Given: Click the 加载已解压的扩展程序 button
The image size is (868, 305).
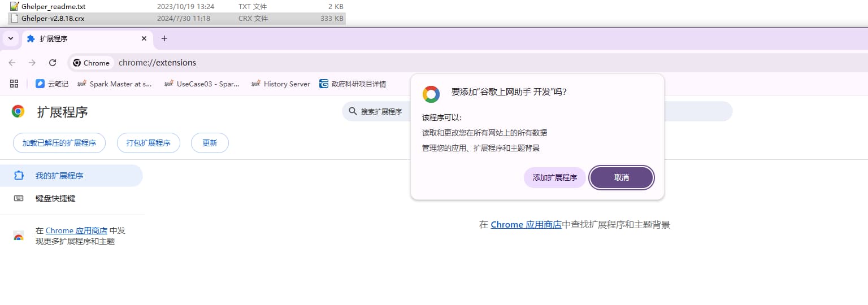Looking at the screenshot, I should coord(59,143).
